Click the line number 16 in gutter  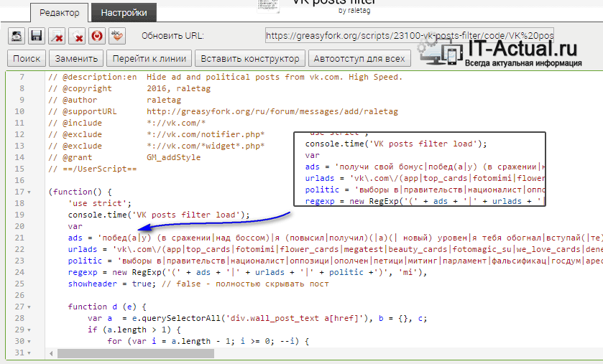click(x=19, y=180)
